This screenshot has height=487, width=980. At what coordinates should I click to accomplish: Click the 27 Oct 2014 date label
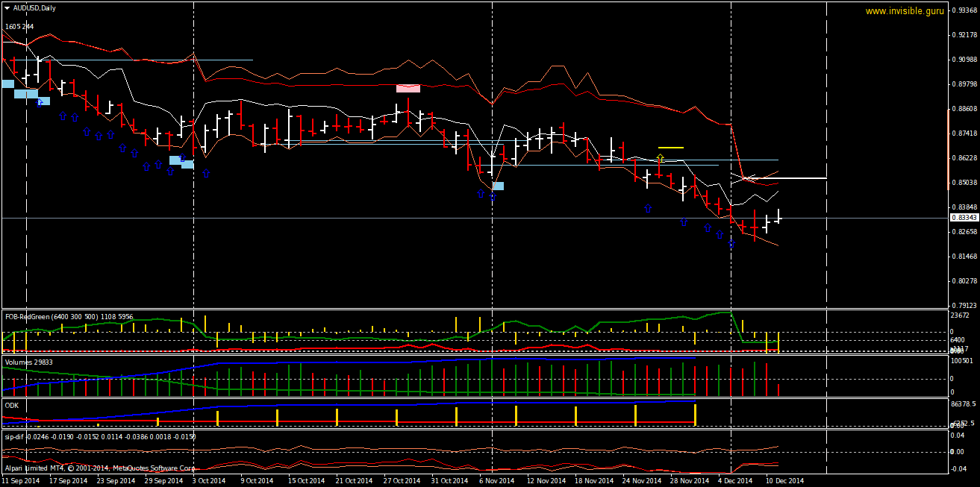coord(402,481)
